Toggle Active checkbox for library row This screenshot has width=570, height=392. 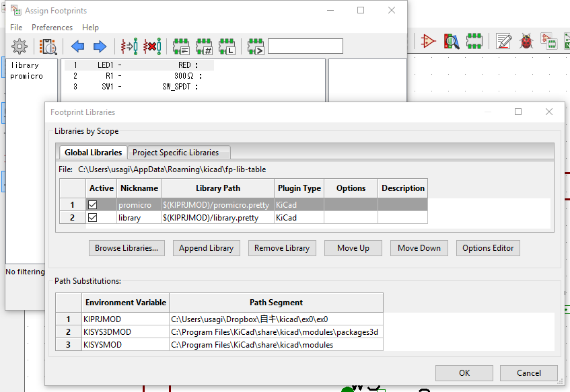click(x=92, y=218)
